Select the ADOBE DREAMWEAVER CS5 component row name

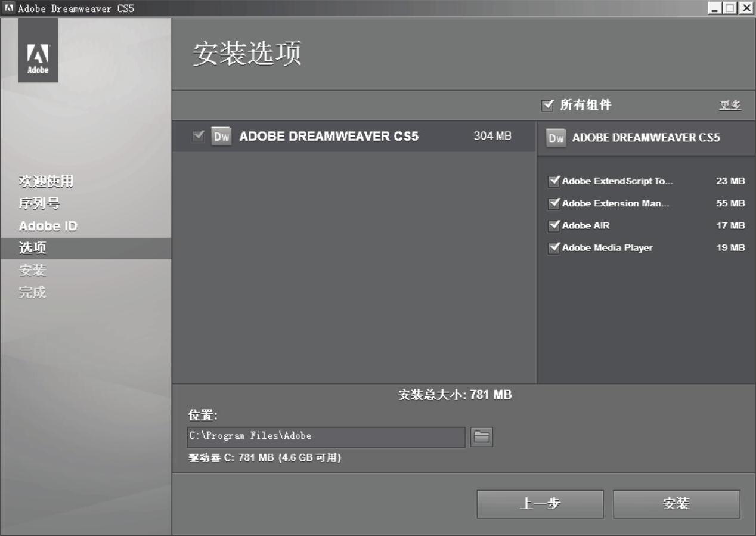click(x=329, y=137)
